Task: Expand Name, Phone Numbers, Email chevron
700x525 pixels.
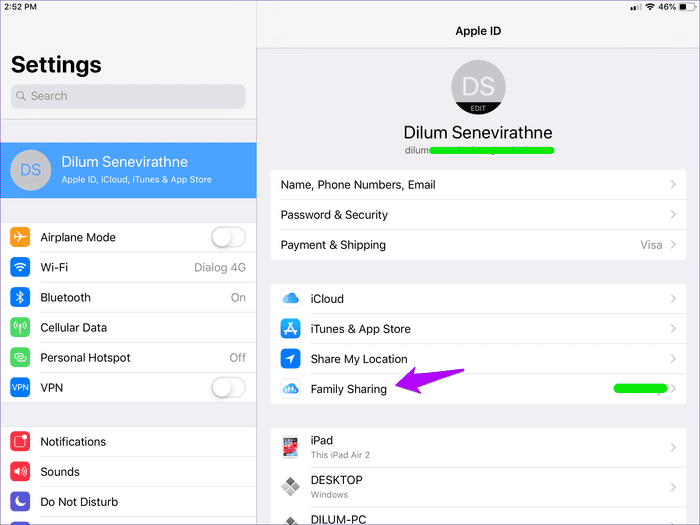Action: pos(673,185)
